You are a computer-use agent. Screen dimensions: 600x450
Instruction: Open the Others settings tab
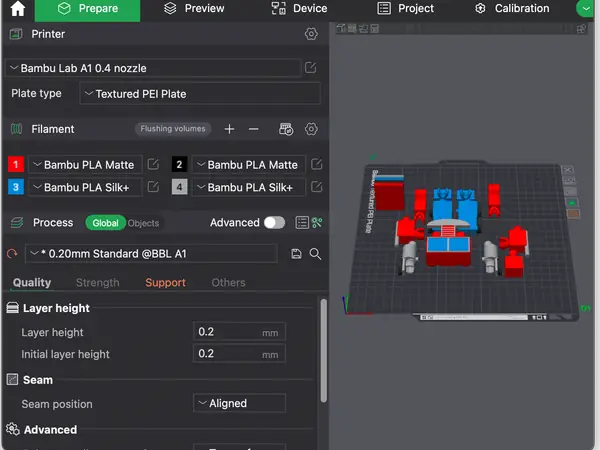pyautogui.click(x=228, y=282)
